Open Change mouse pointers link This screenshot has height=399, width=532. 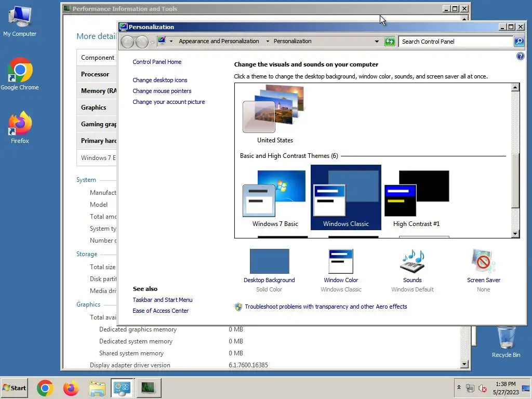tap(162, 91)
